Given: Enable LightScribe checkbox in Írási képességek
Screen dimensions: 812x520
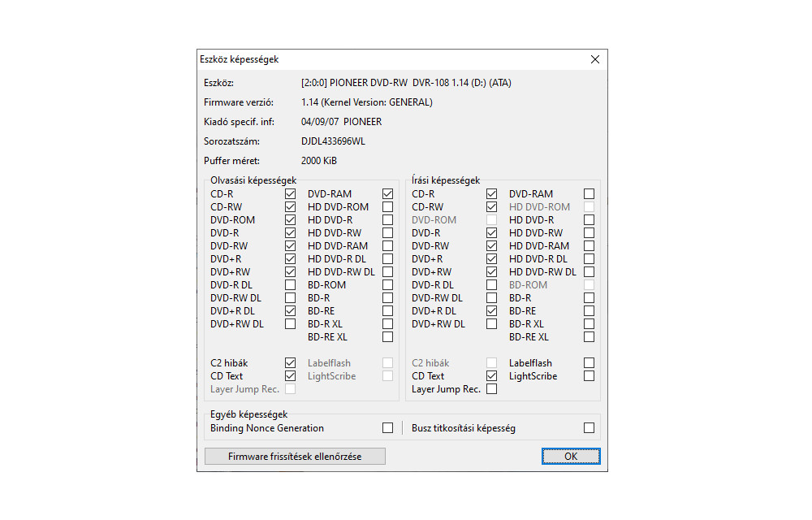Looking at the screenshot, I should (589, 376).
